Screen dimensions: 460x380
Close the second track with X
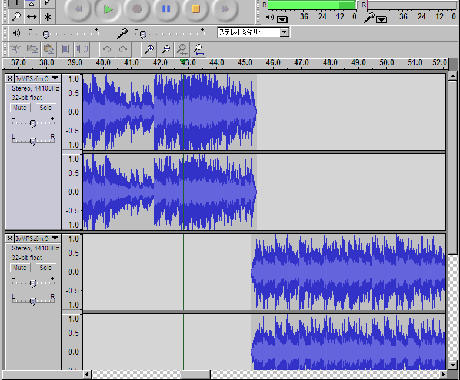pyautogui.click(x=10, y=238)
